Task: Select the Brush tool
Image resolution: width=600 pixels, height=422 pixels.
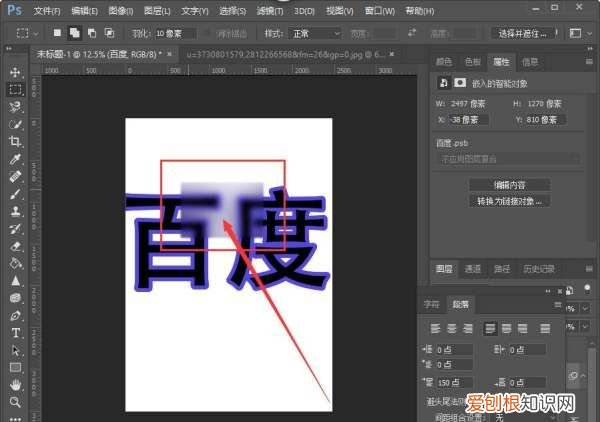Action: [15, 194]
